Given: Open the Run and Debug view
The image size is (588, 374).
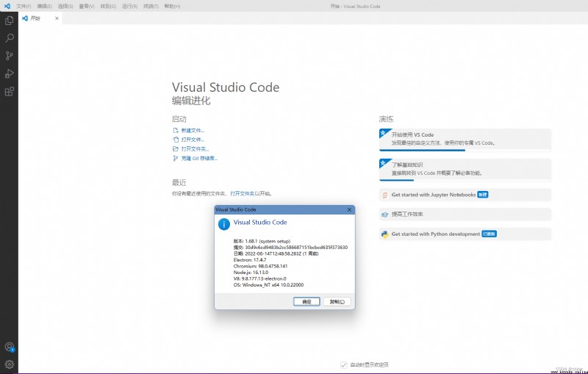Looking at the screenshot, I should 10,73.
